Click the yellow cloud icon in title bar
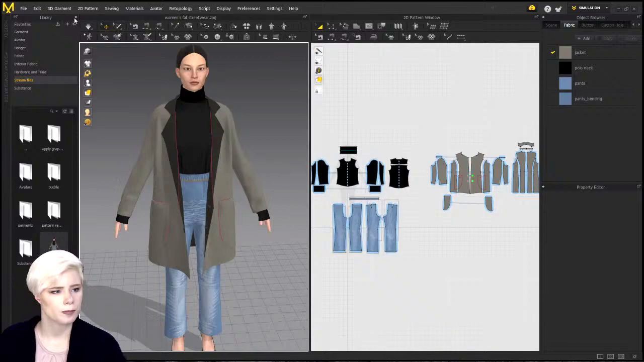Viewport: 644px width, 362px height. (x=532, y=8)
